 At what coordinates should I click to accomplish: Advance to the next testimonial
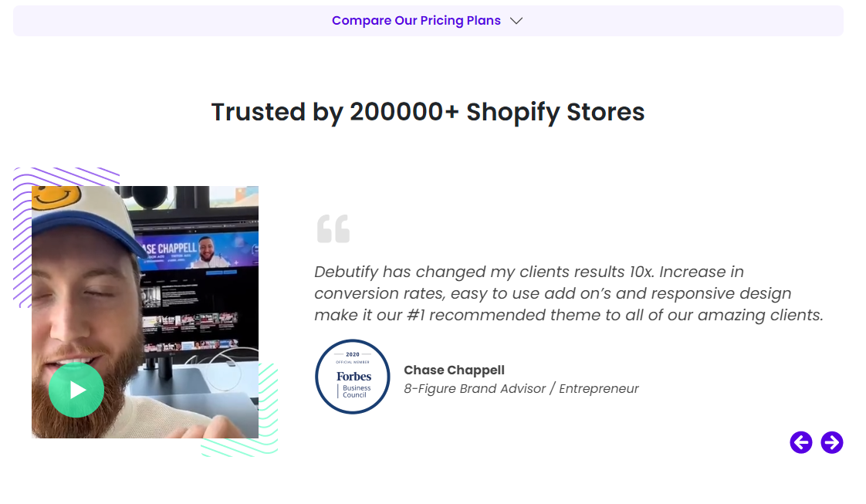tap(832, 442)
